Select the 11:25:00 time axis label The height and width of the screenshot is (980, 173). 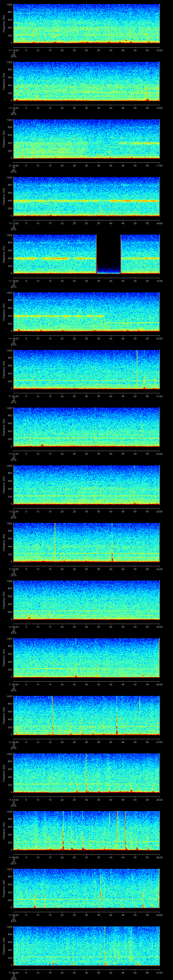(14, 684)
